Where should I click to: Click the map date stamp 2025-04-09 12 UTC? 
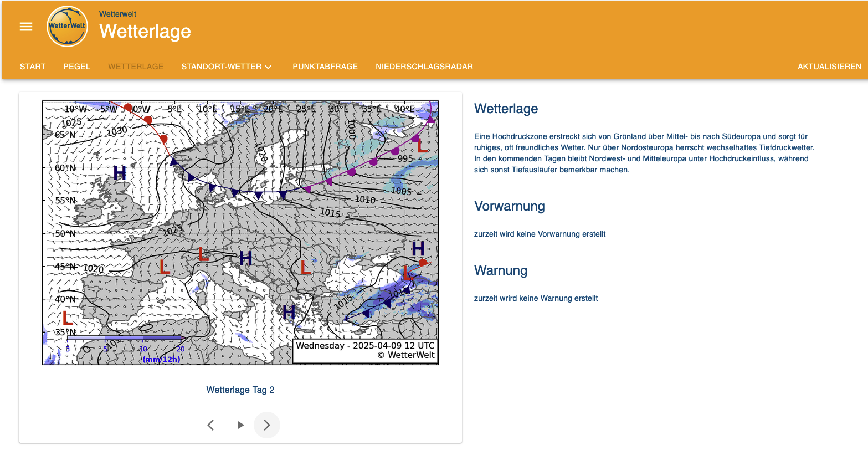[x=365, y=346]
